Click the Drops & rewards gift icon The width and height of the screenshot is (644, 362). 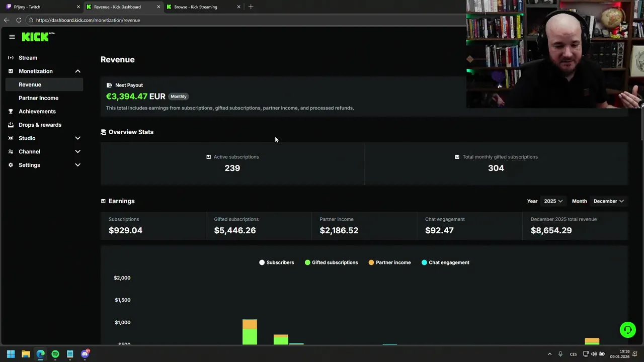(11, 125)
